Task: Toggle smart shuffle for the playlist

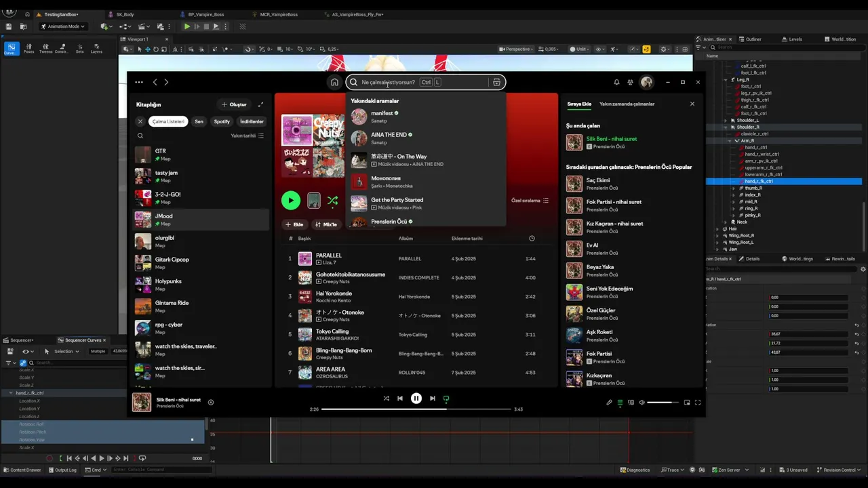Action: pos(332,201)
